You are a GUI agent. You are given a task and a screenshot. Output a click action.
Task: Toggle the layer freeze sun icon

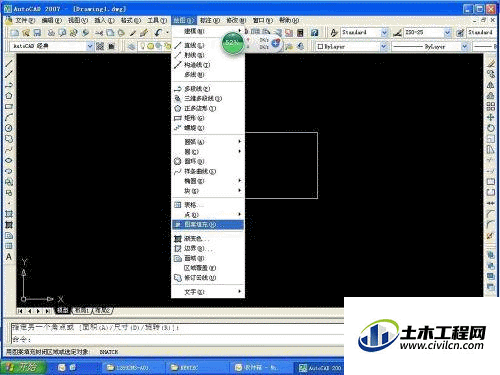pyautogui.click(x=150, y=46)
